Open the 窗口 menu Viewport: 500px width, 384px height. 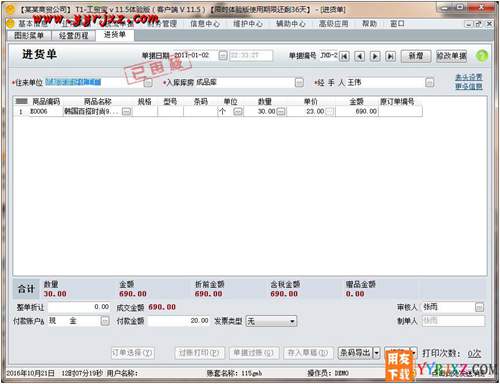point(397,24)
